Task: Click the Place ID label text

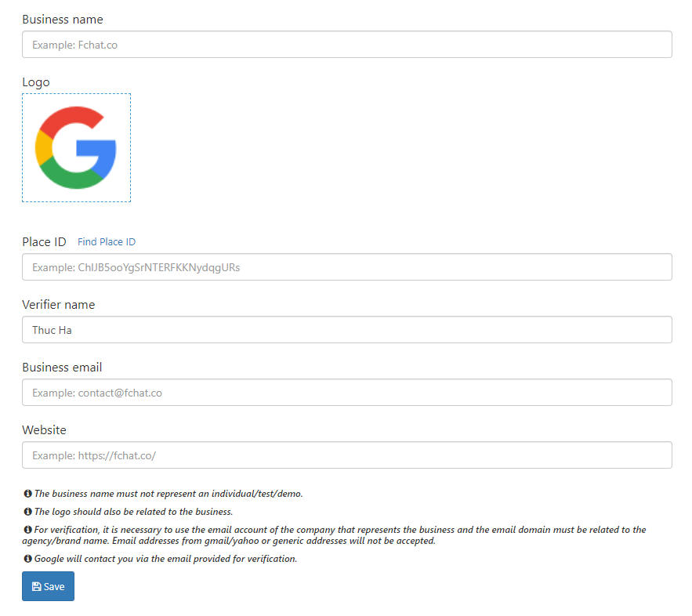Action: pyautogui.click(x=44, y=242)
